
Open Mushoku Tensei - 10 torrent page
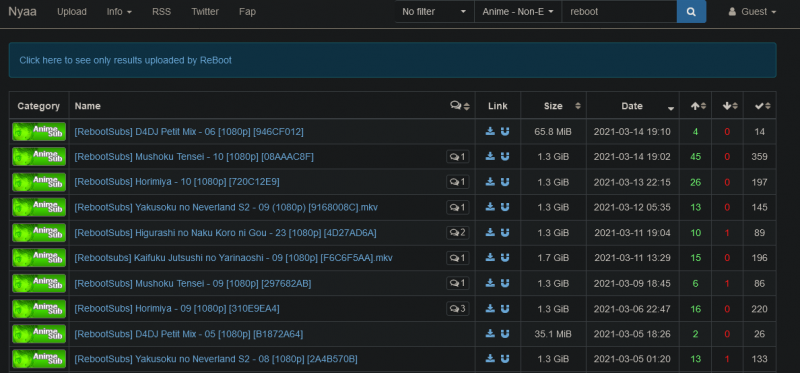tap(194, 157)
